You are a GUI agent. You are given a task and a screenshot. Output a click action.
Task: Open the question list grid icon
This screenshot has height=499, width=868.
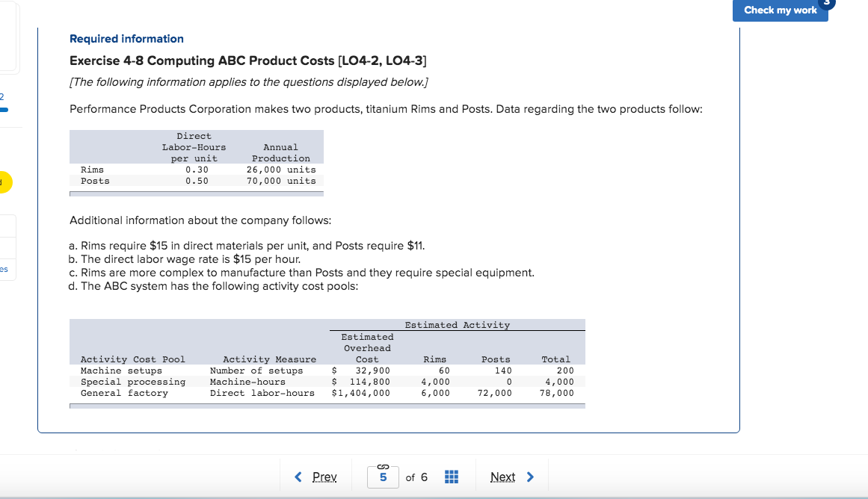451,477
